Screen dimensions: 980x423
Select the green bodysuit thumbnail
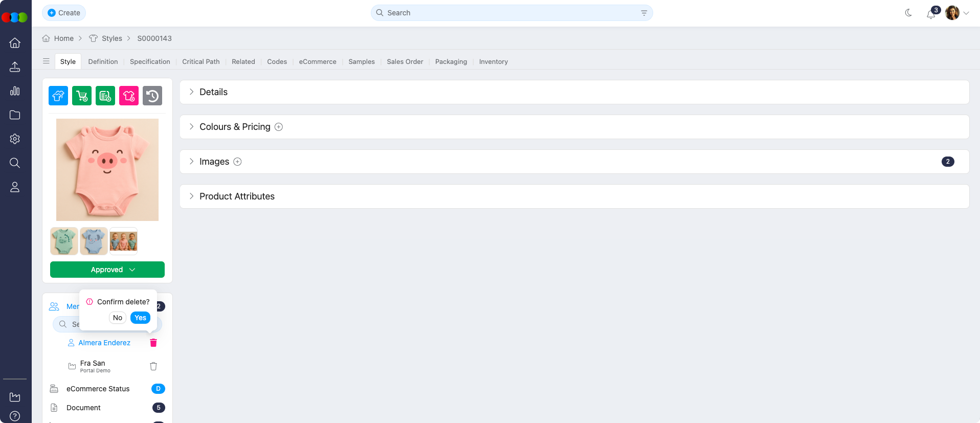[x=64, y=241]
